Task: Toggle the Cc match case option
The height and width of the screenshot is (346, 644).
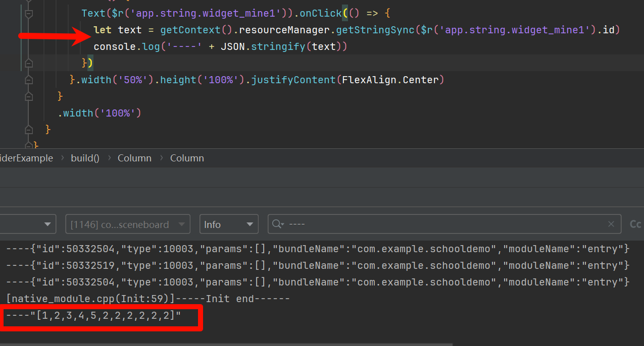Action: pos(635,224)
